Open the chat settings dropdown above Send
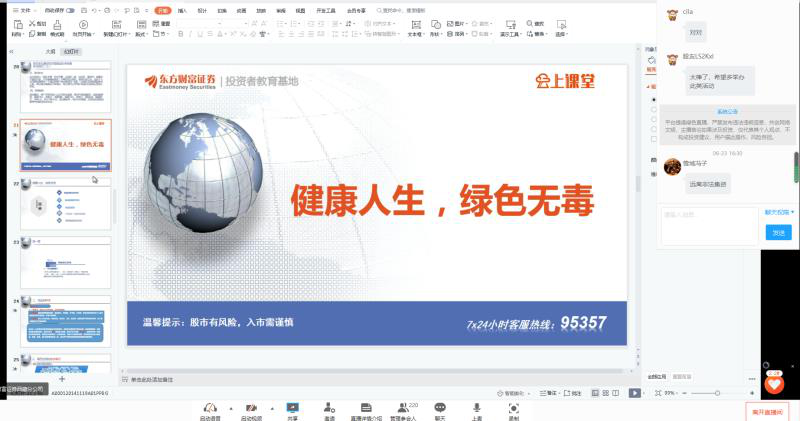 click(779, 212)
